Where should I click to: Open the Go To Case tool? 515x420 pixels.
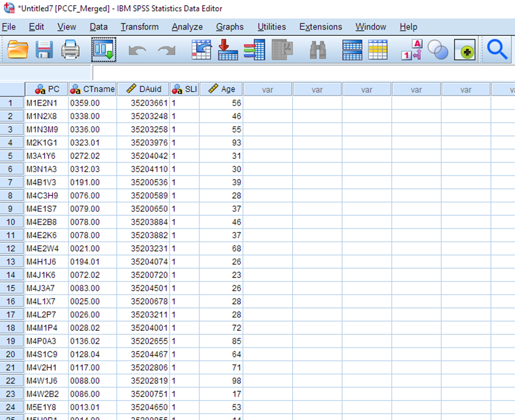click(x=202, y=50)
